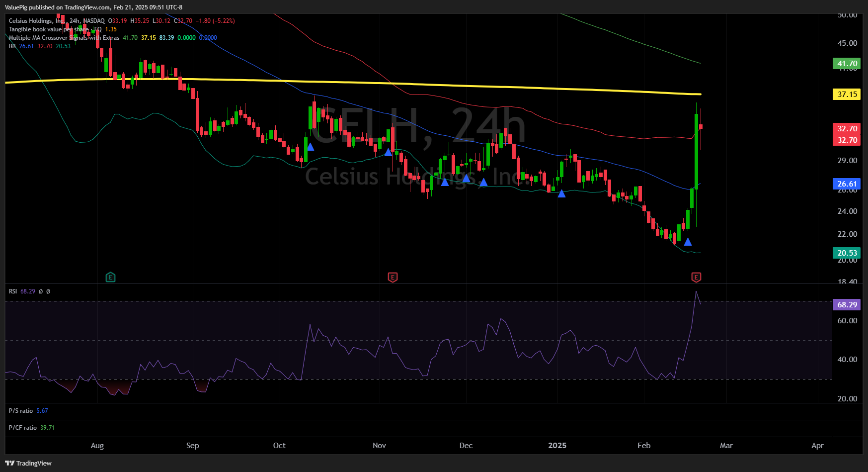Click the 22.00 price scale label
868x472 pixels.
tap(847, 234)
